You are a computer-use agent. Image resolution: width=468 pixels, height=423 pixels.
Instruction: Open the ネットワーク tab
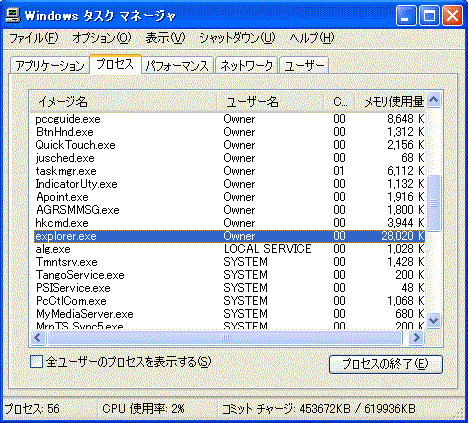tap(246, 66)
